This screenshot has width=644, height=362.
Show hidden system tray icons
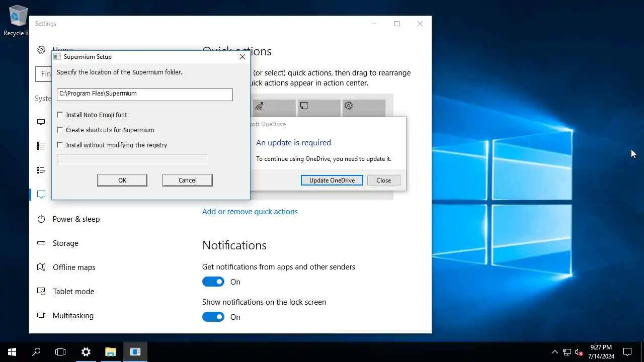point(555,352)
